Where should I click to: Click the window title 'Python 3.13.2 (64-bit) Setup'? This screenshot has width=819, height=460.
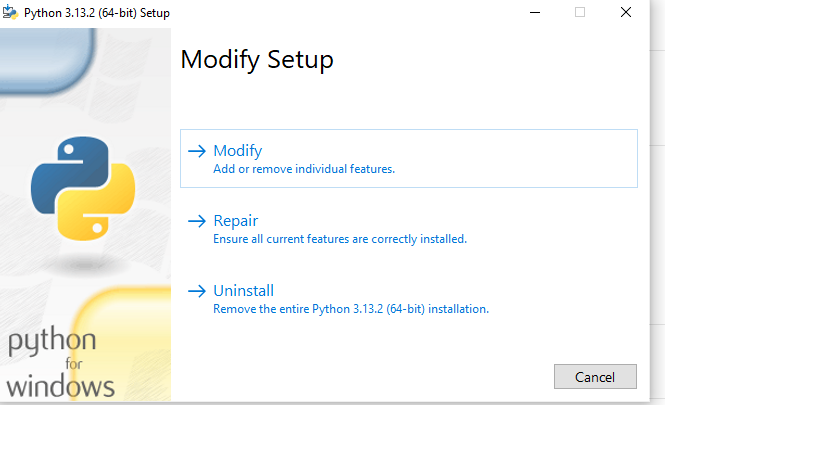coord(97,13)
